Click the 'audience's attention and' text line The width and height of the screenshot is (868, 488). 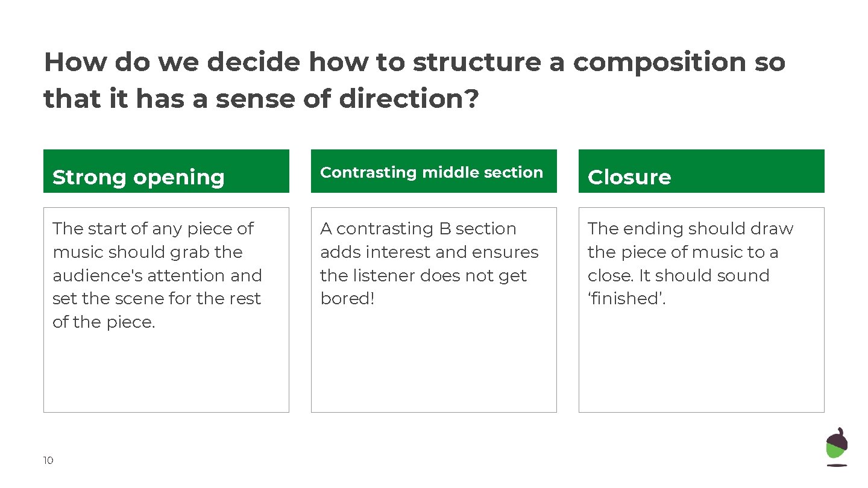157,276
